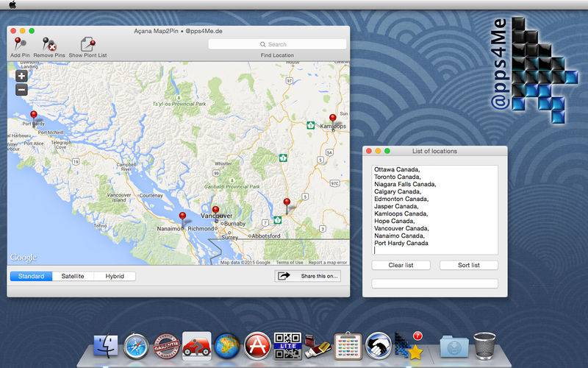
Task: Click the Port Hardy Canada list entry
Action: click(401, 243)
